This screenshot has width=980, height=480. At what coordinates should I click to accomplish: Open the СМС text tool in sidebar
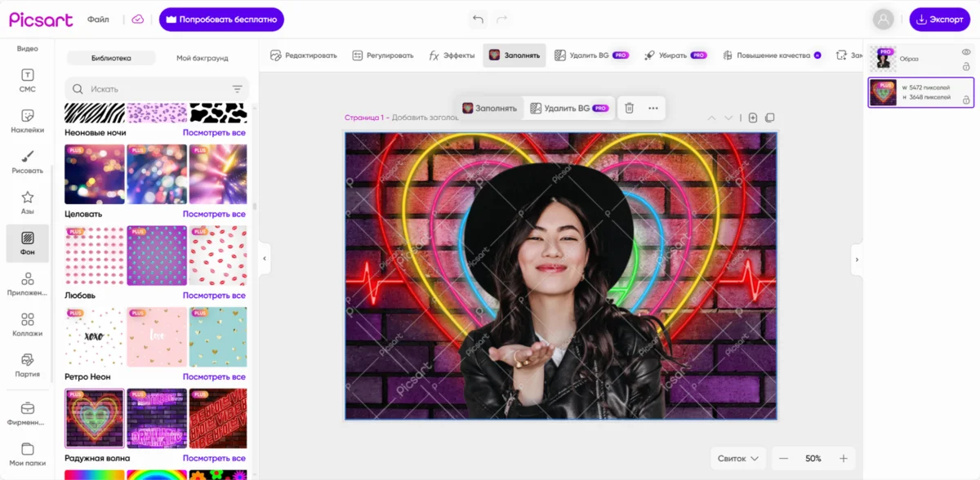pos(27,80)
